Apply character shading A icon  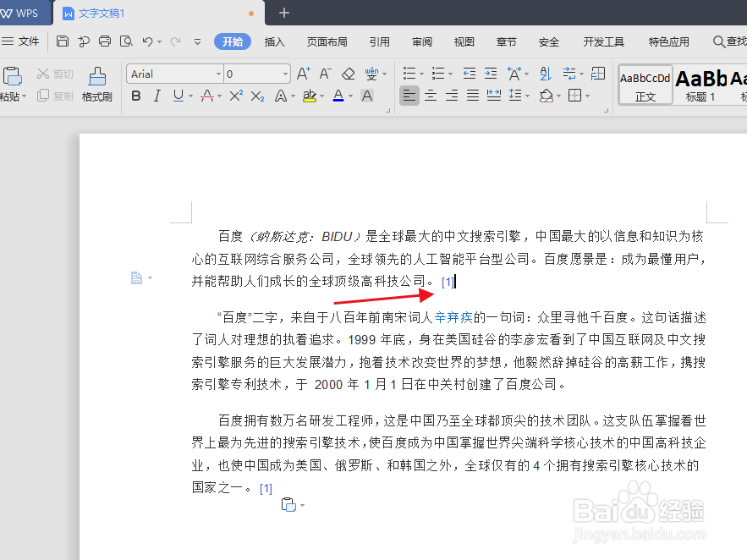(367, 96)
